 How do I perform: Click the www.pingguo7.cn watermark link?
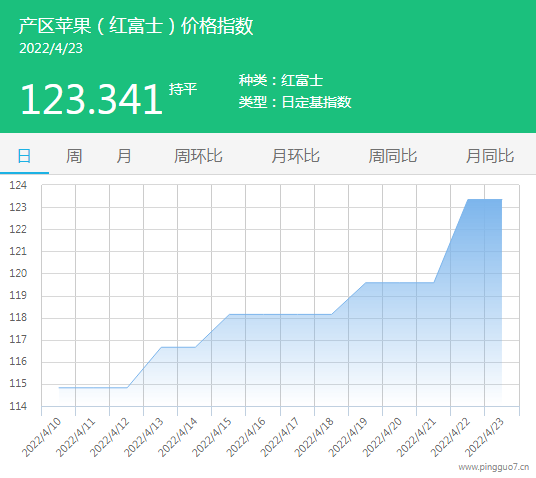tap(494, 467)
